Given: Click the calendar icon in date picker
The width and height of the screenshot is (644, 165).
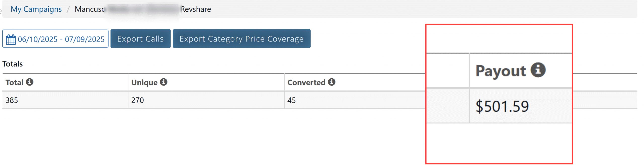Looking at the screenshot, I should click(x=11, y=39).
